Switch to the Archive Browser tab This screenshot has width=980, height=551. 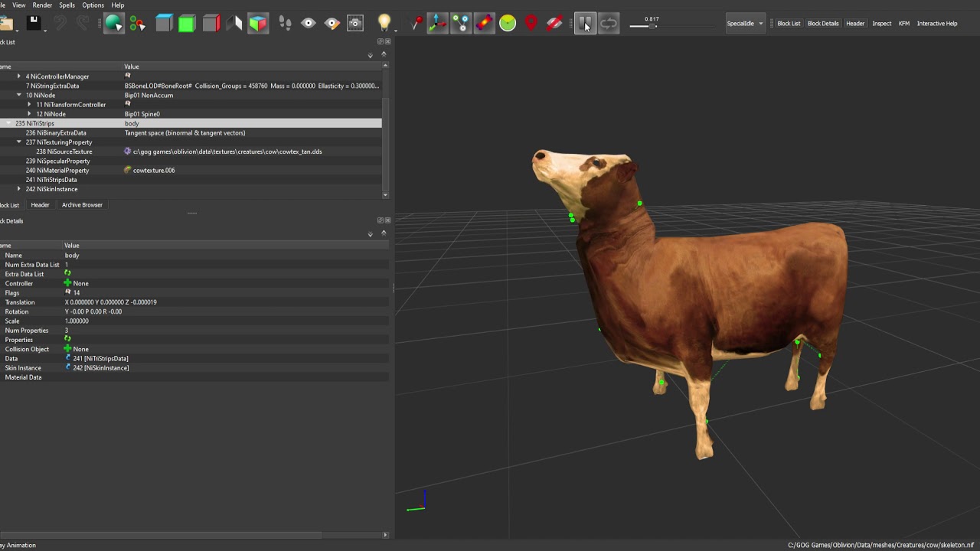pyautogui.click(x=82, y=205)
